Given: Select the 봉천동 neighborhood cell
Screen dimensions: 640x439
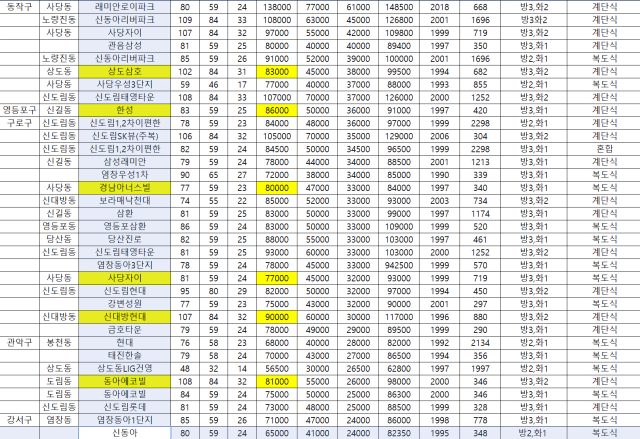Looking at the screenshot, I should point(59,343).
